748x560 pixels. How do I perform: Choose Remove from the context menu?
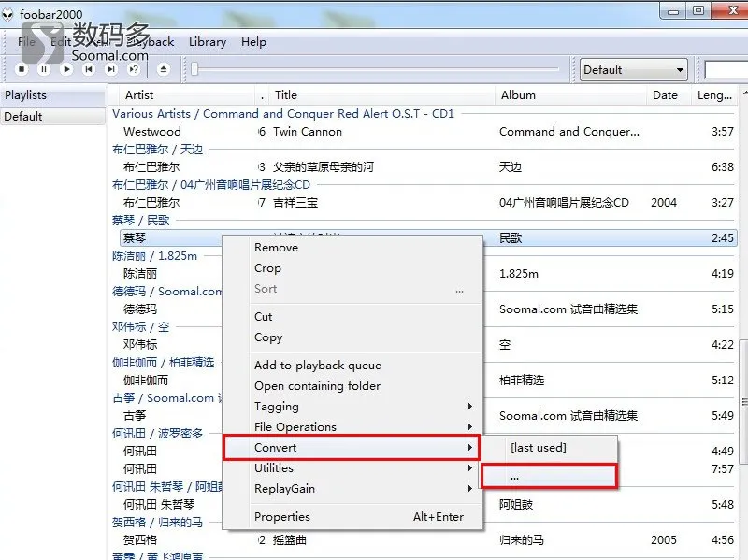coord(352,248)
